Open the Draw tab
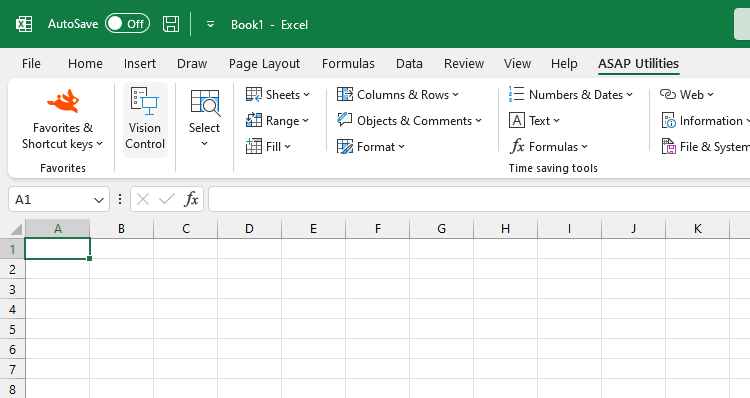Image resolution: width=750 pixels, height=398 pixels. [x=192, y=64]
